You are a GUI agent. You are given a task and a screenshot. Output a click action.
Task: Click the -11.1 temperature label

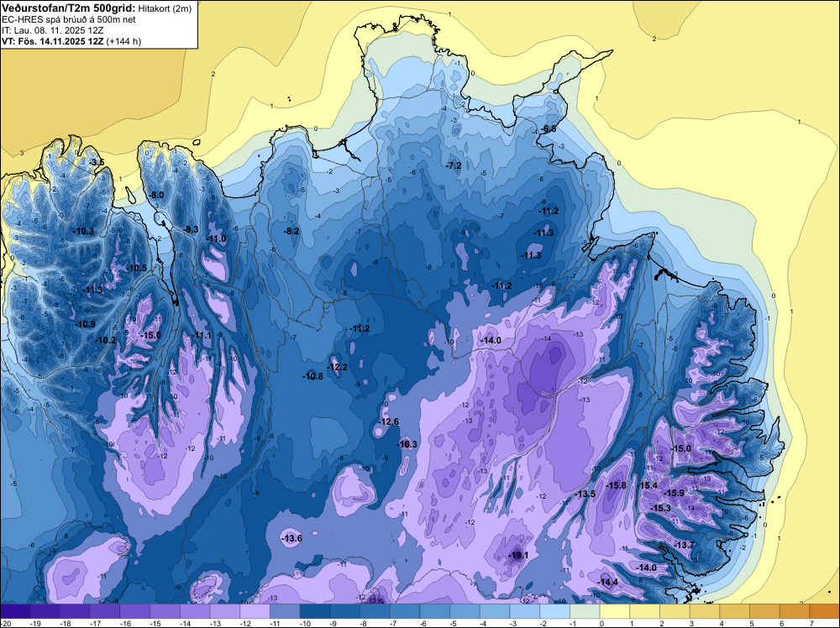202,335
